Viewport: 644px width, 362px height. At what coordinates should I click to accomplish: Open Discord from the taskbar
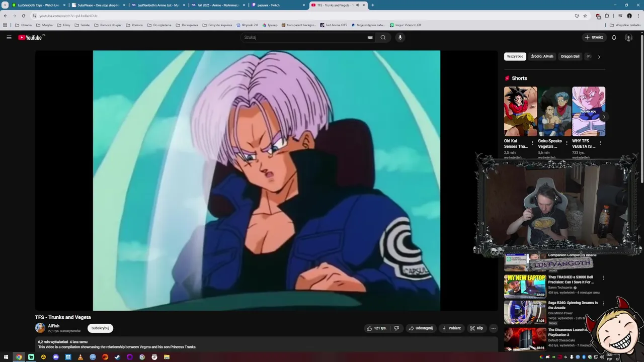coord(56,357)
